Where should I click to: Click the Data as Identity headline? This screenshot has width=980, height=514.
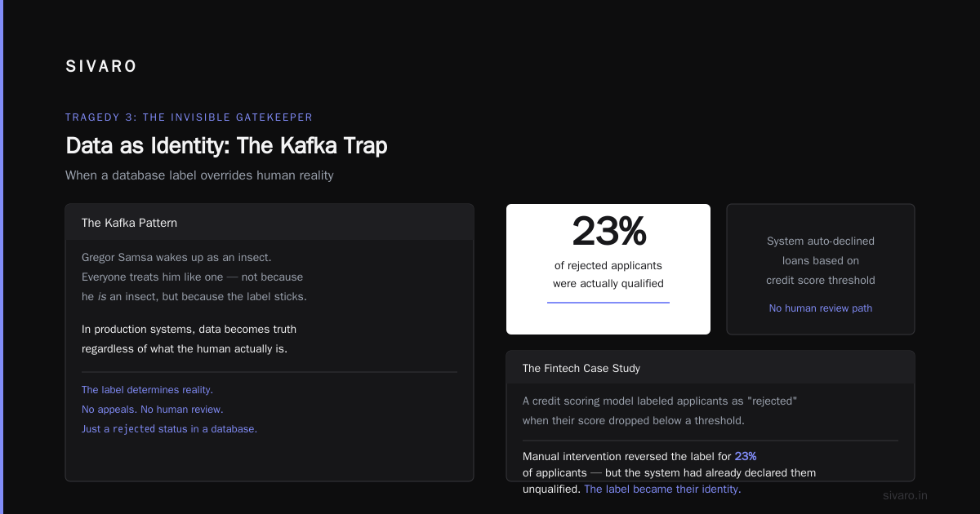tap(226, 146)
